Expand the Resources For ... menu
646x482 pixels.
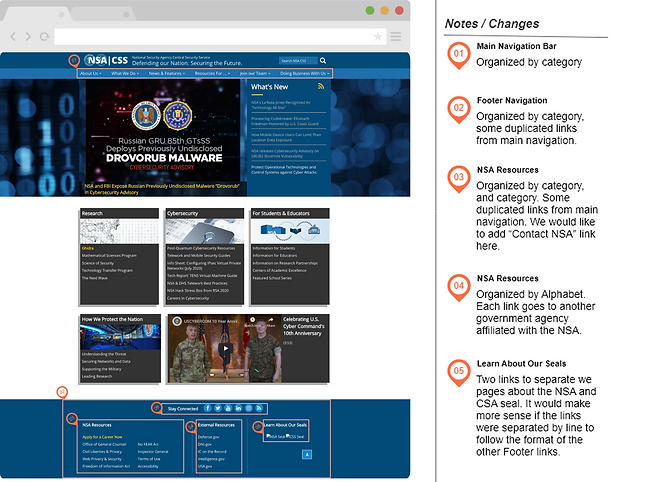tap(212, 73)
